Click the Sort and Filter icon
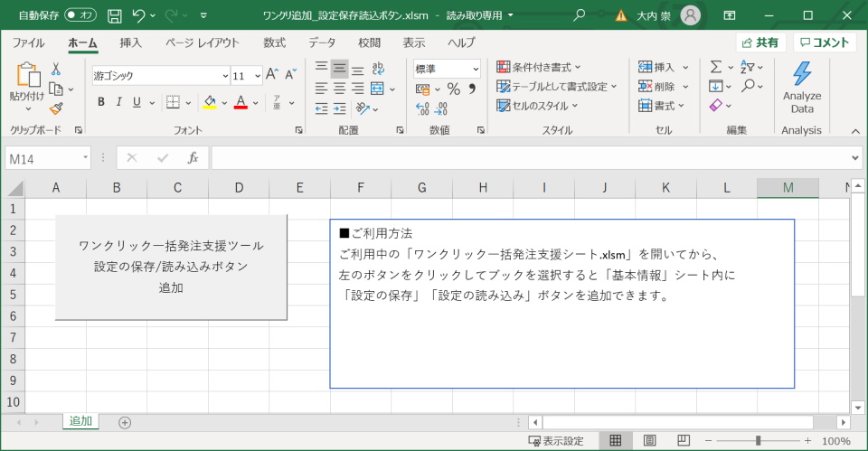This screenshot has height=451, width=868. 748,67
